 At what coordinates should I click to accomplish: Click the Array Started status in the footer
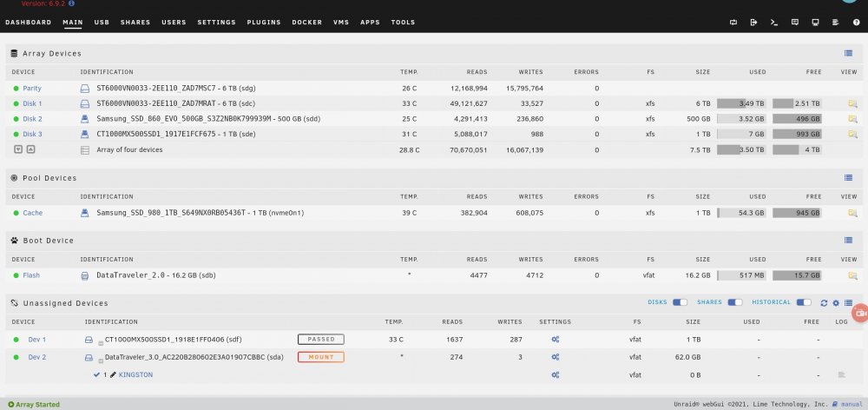click(x=34, y=405)
